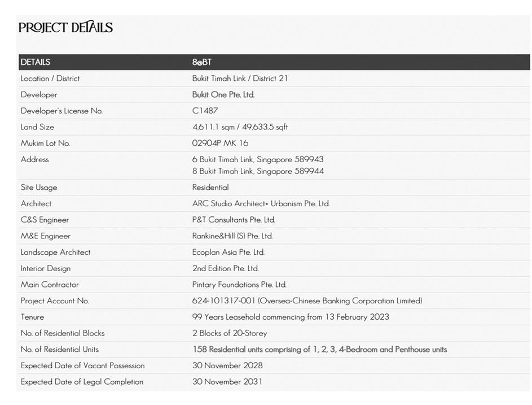Image resolution: width=532 pixels, height=405 pixels.
Task: Click the DETAILS column header
Action: coord(36,62)
